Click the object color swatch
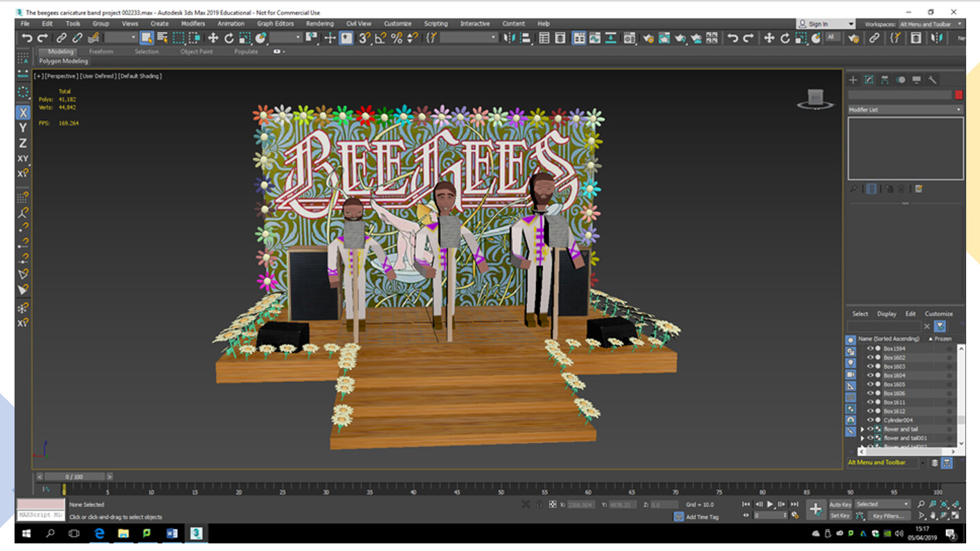This screenshot has height=551, width=980. 959,95
